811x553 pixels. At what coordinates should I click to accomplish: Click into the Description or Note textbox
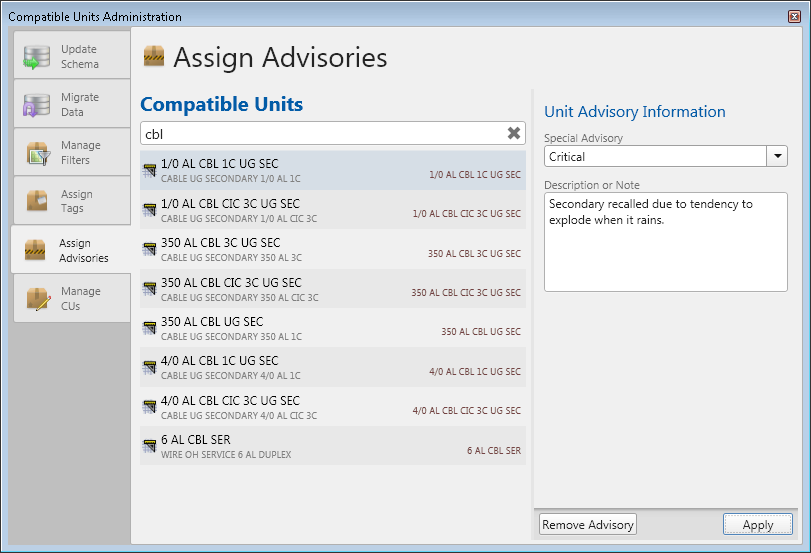tap(665, 242)
